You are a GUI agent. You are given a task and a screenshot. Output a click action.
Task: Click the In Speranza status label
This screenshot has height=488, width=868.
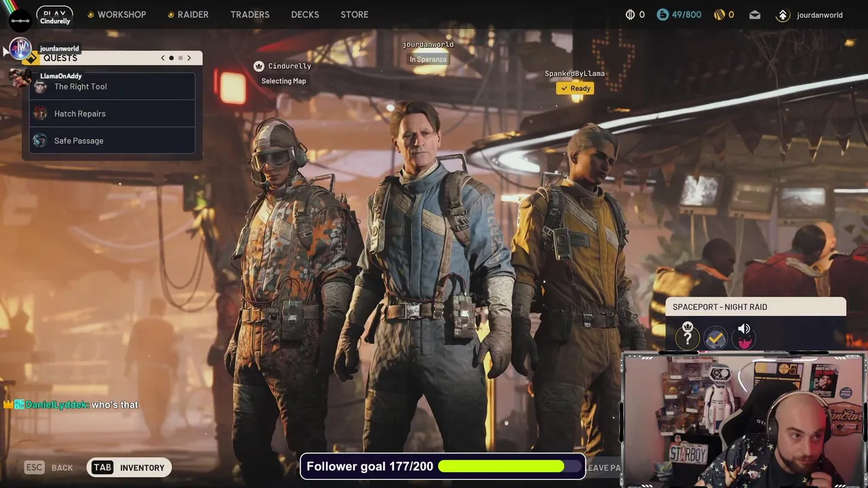428,60
